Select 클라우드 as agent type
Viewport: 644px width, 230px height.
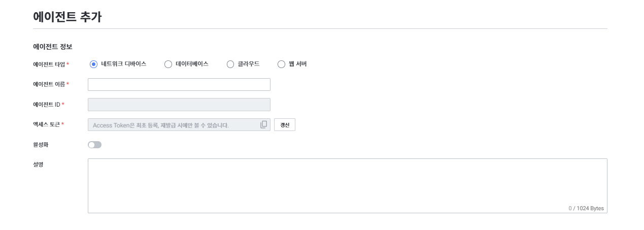230,64
